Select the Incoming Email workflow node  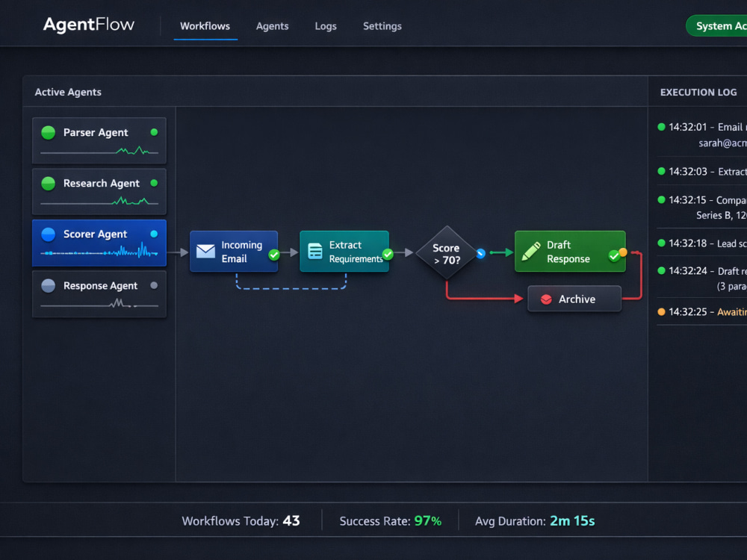click(233, 252)
